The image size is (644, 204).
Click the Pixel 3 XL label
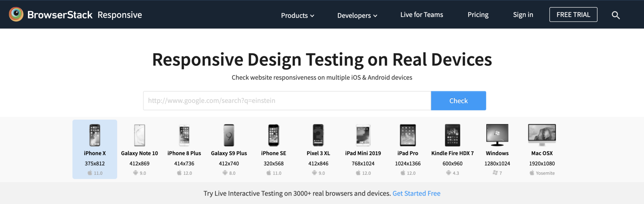click(318, 153)
